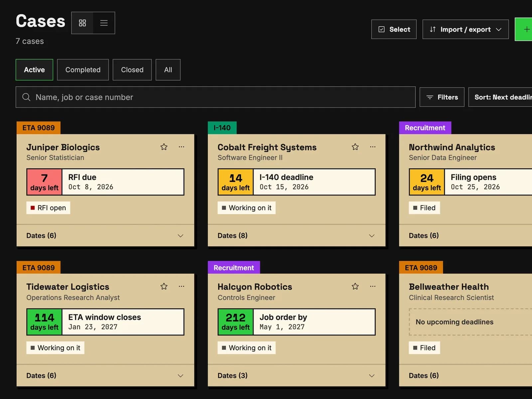Expand Dates (3) on Halcyon Robotics
Screen dimensions: 532x399
click(296, 375)
